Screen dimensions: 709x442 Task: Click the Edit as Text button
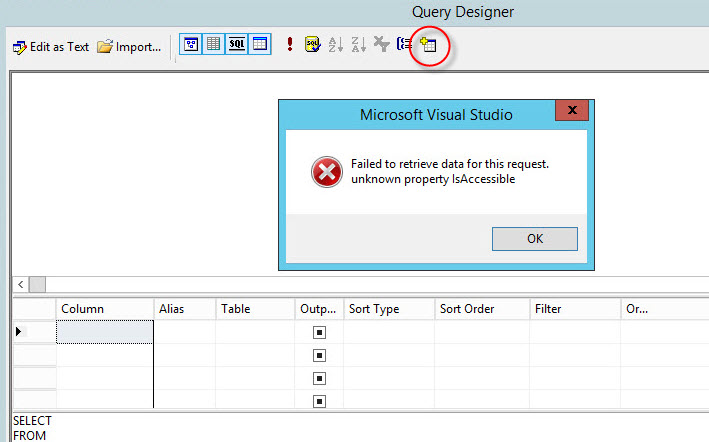click(x=51, y=46)
